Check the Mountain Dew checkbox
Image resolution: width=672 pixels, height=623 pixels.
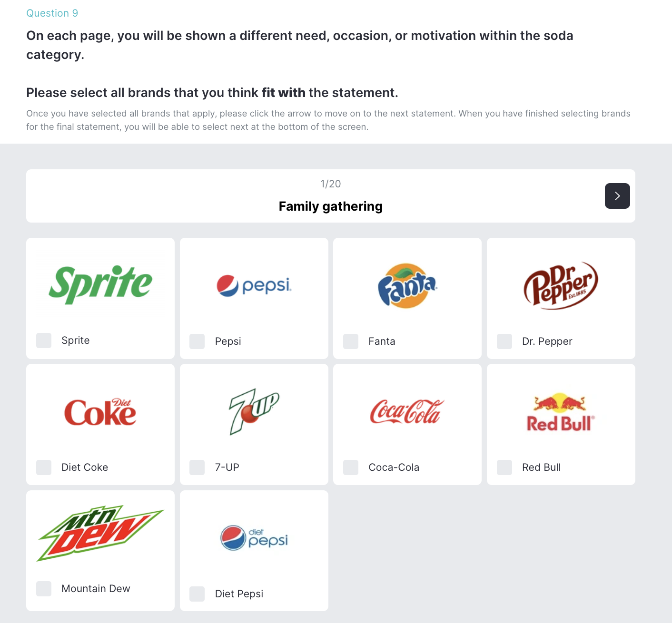coord(44,589)
